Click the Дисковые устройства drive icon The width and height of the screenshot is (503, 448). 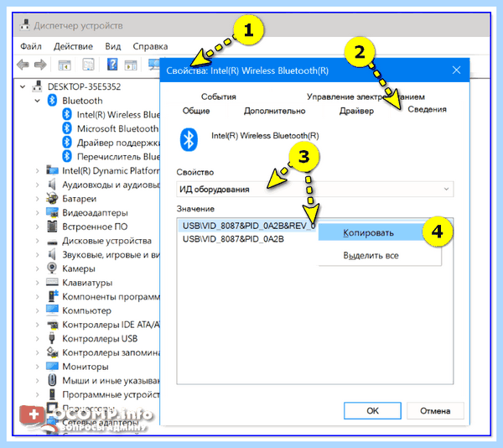coord(52,242)
